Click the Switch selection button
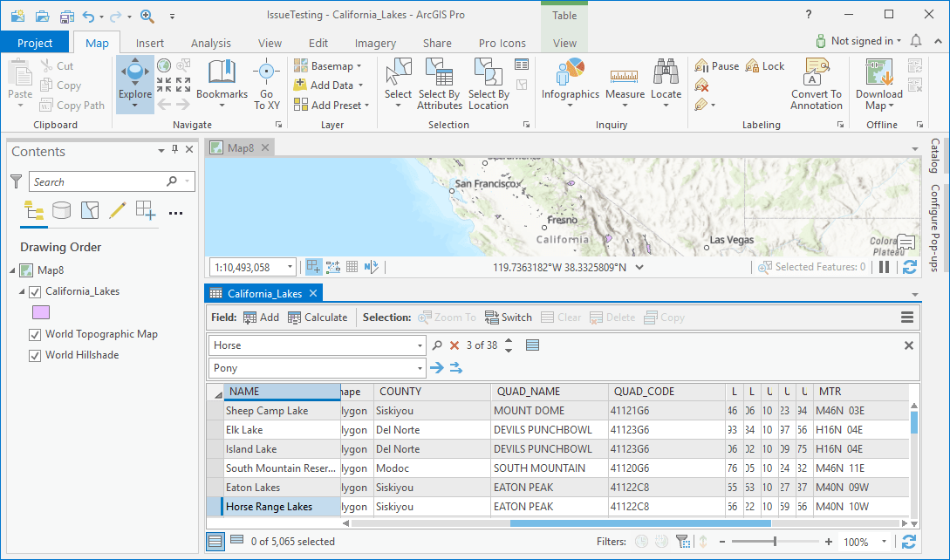Screen dimensions: 950x560 click(x=508, y=318)
